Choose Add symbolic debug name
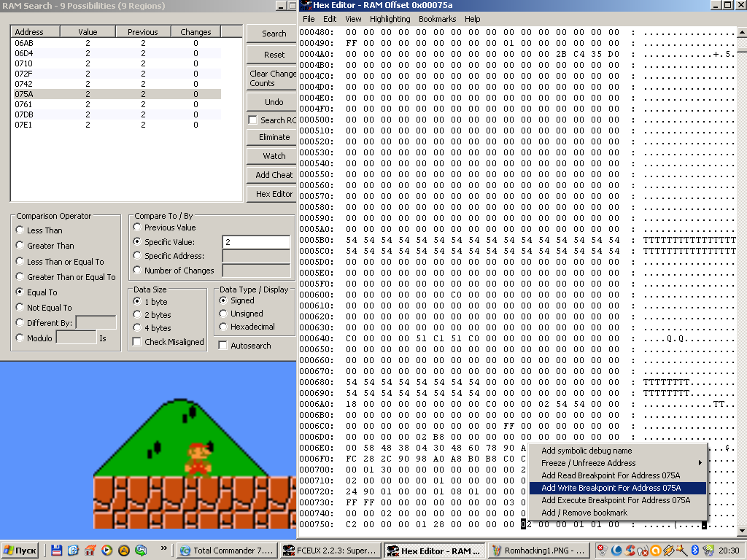The image size is (747, 560). (x=617, y=451)
